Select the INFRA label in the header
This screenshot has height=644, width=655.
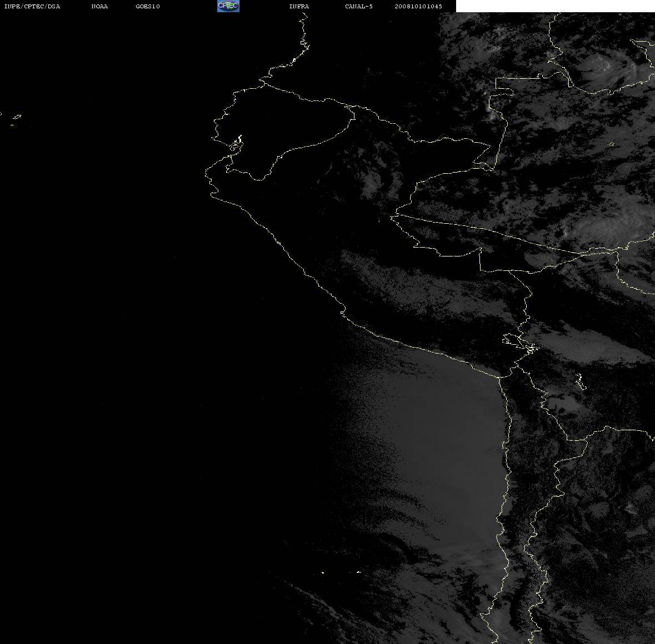click(299, 6)
